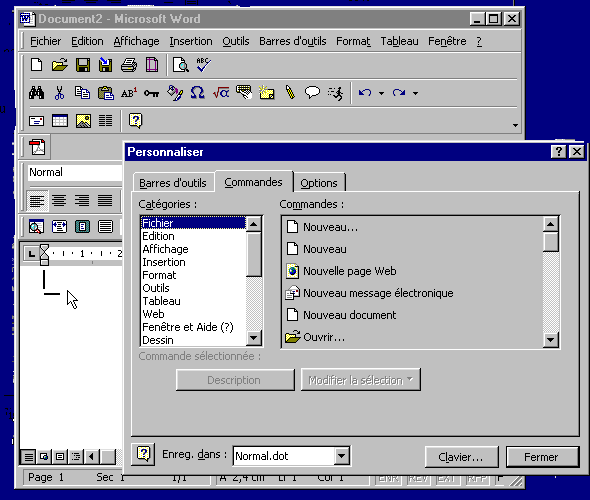Switch to Normal view button at bottom-left
Viewport: 590px width, 500px height.
coord(29,457)
